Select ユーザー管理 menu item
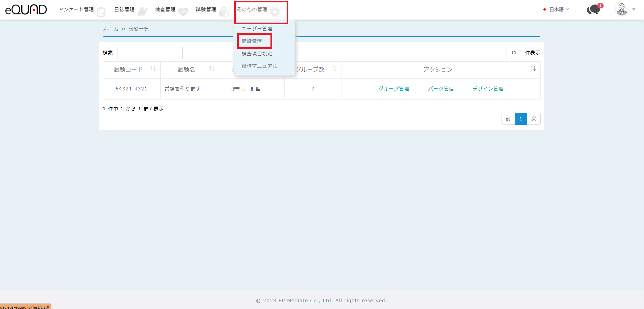This screenshot has height=309, width=644. point(257,29)
